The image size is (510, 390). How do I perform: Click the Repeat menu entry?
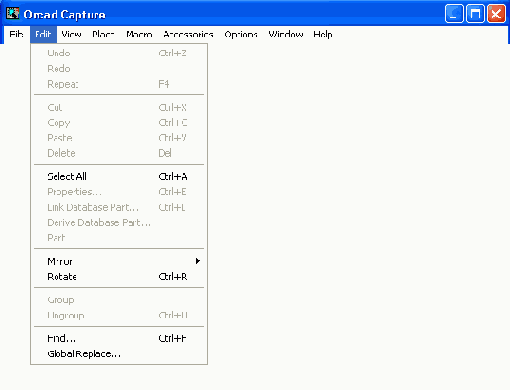point(119,84)
